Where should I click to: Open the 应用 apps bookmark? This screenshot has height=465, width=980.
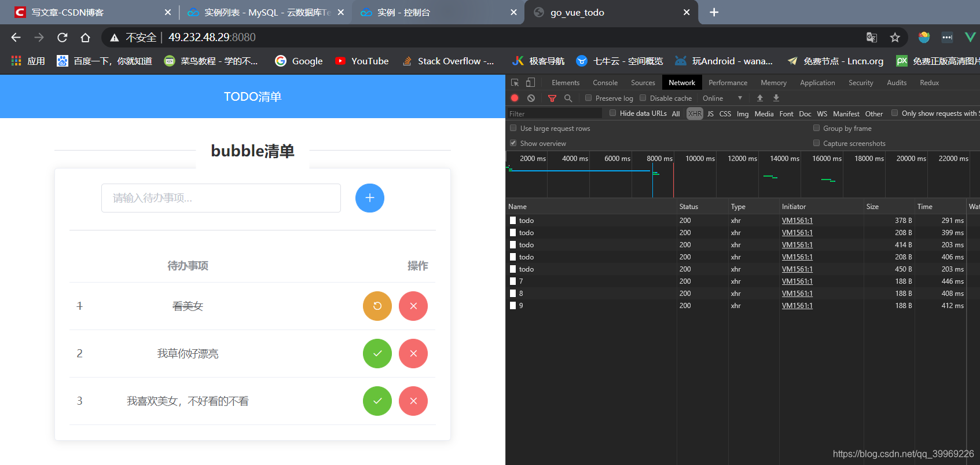pyautogui.click(x=28, y=61)
